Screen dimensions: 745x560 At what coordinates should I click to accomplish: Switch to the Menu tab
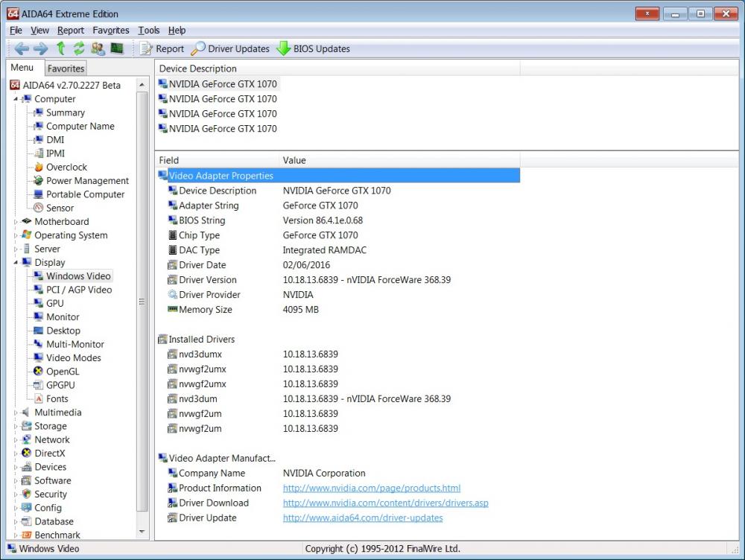22,68
